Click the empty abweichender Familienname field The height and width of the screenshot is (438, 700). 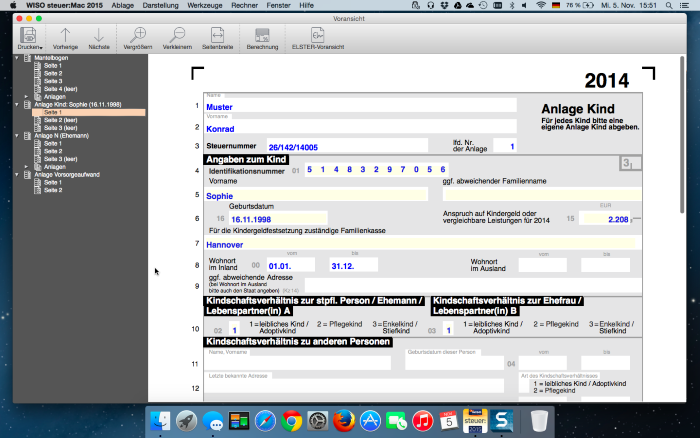(x=542, y=195)
